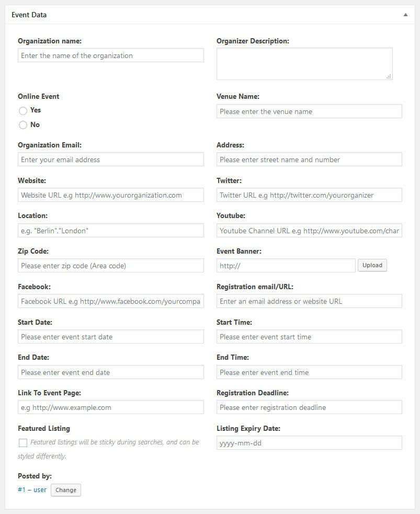The height and width of the screenshot is (514, 420).
Task: Collapse the Event Data panel arrow
Action: [405, 15]
